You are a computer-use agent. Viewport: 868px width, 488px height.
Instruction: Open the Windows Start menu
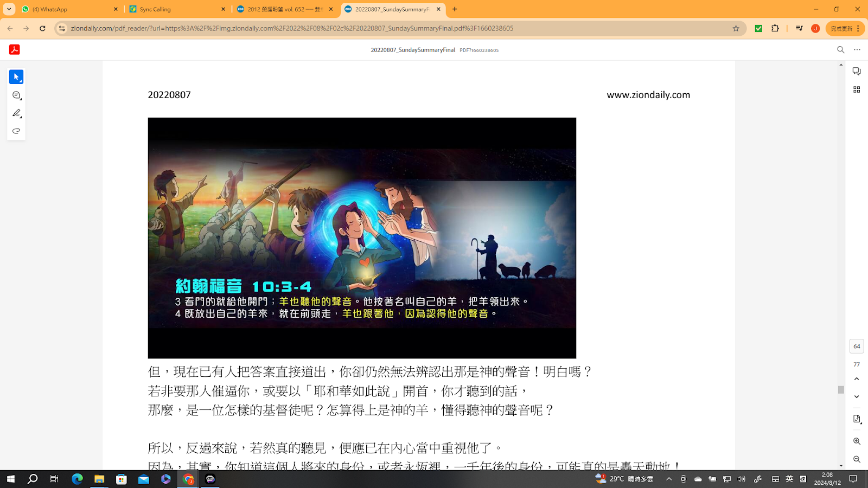click(x=10, y=479)
